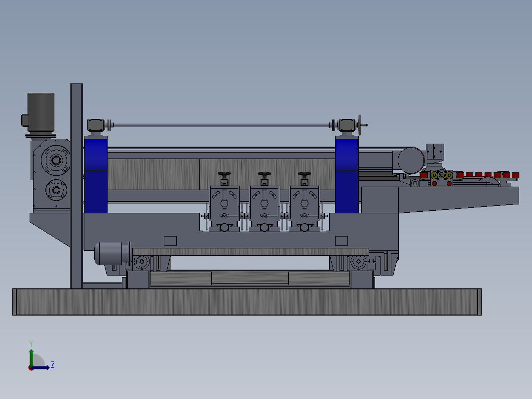532x399 pixels.
Task: Select the left wheel bearing under carriage
Action: coord(142,262)
